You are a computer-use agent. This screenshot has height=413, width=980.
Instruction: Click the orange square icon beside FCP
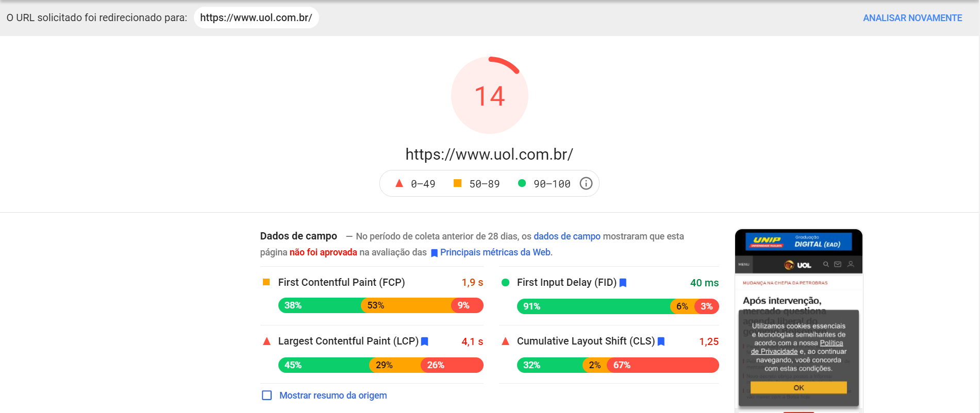[267, 282]
